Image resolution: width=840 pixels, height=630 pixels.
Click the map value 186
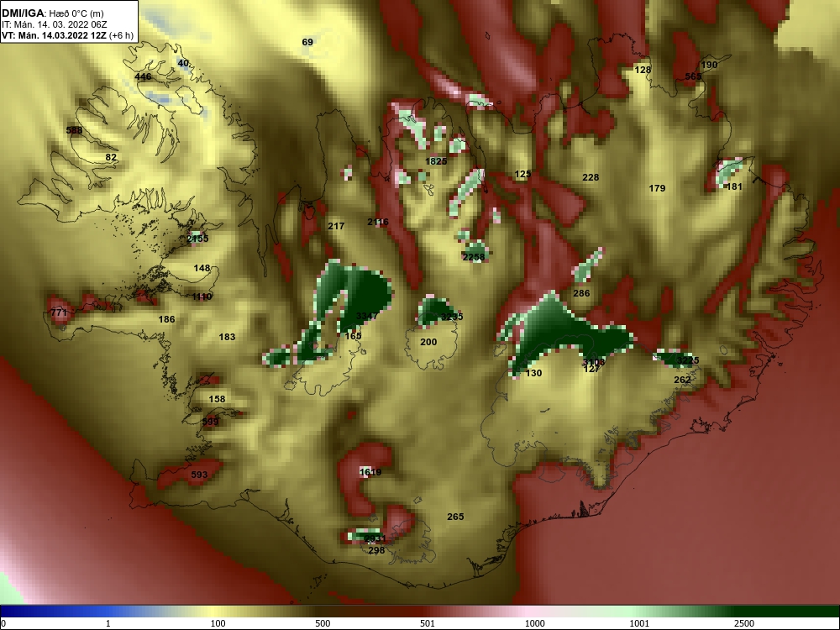coord(166,319)
